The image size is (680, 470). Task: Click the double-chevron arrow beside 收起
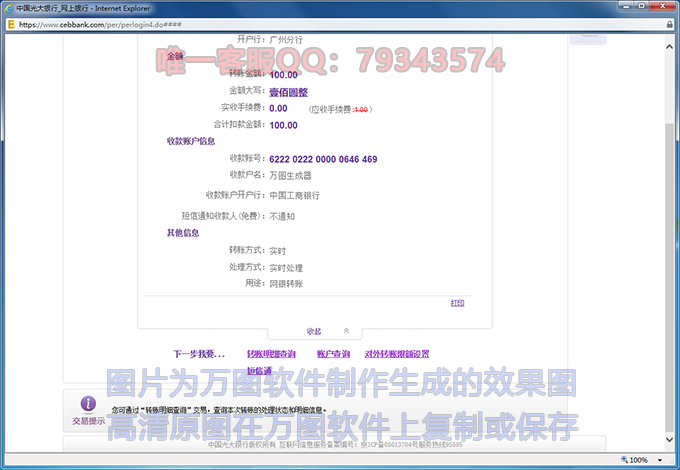[346, 331]
